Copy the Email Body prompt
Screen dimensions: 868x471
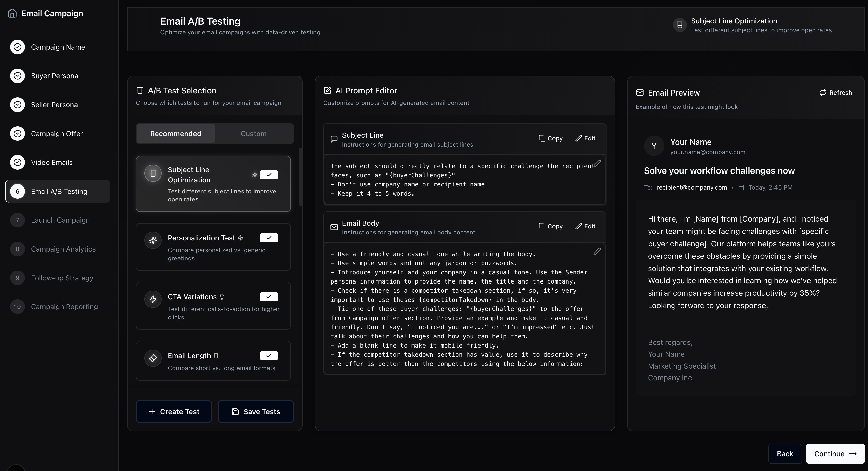pos(551,226)
